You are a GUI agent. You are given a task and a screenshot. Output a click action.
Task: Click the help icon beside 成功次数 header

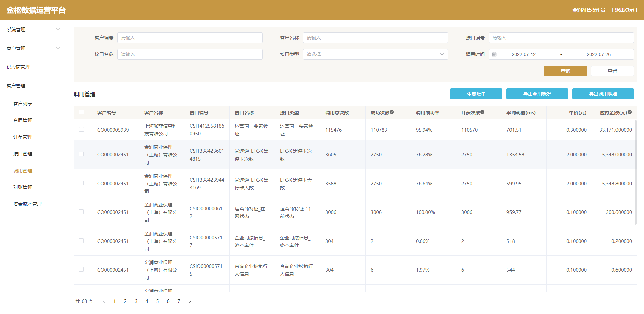pyautogui.click(x=392, y=112)
